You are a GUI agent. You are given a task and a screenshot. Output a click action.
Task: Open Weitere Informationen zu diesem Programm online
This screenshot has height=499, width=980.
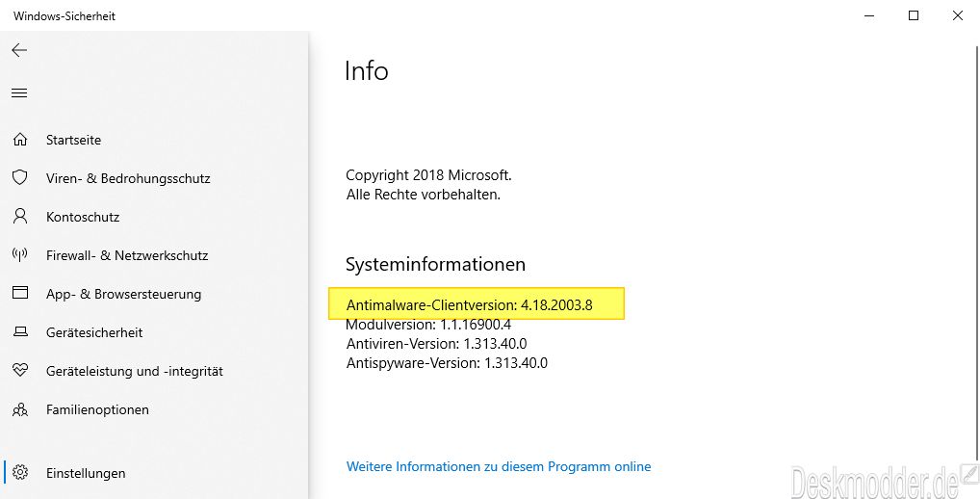(x=498, y=466)
